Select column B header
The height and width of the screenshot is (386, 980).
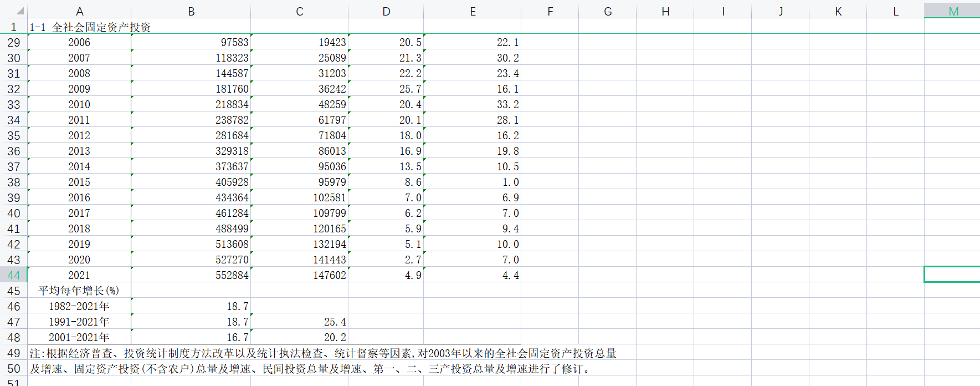191,11
